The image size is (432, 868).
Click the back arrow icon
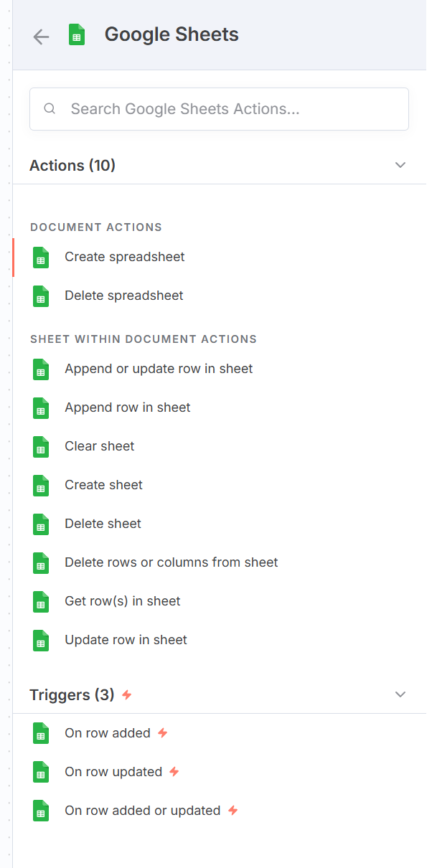tap(41, 37)
